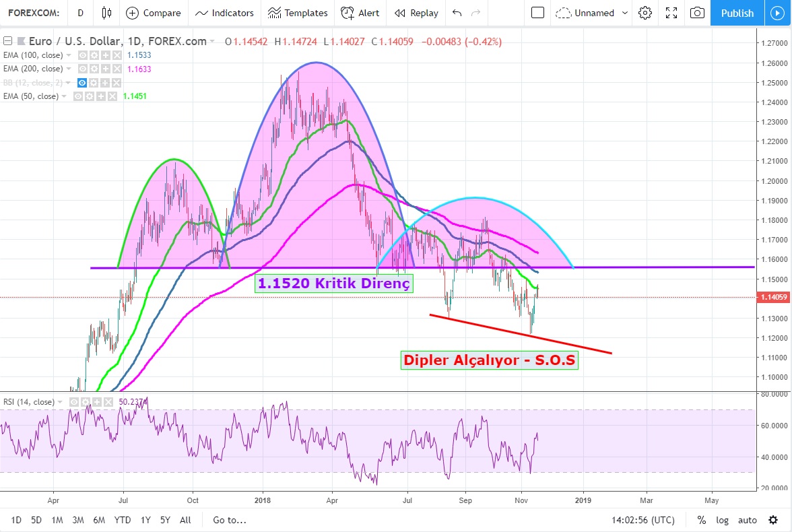This screenshot has width=792, height=532.
Task: Show the hidden BB indicator
Action: [82, 83]
